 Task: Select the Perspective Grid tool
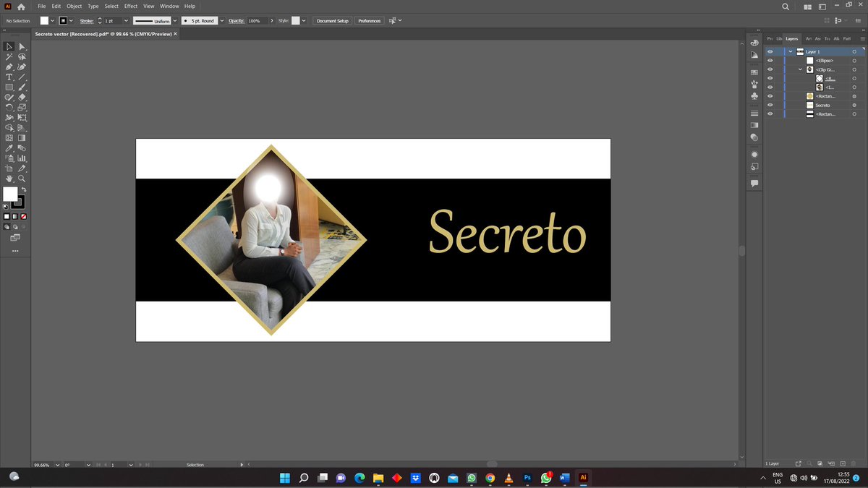pyautogui.click(x=22, y=127)
